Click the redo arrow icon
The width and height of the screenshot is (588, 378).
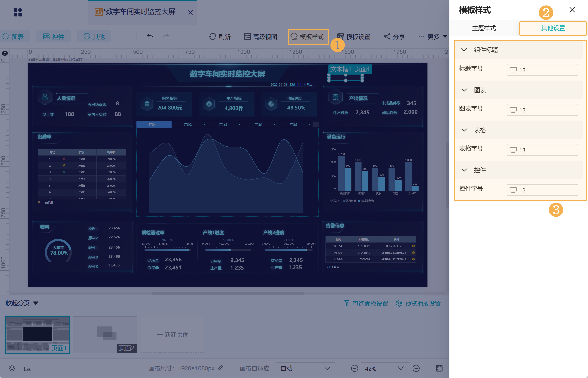[166, 37]
